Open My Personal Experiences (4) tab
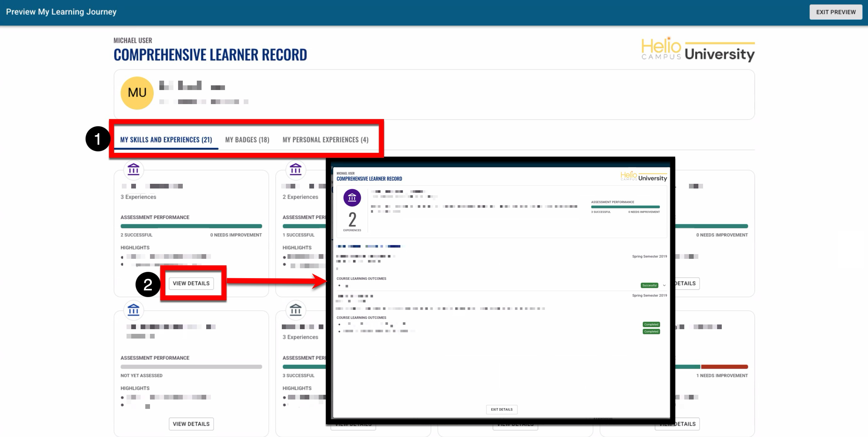The height and width of the screenshot is (437, 868). 325,140
